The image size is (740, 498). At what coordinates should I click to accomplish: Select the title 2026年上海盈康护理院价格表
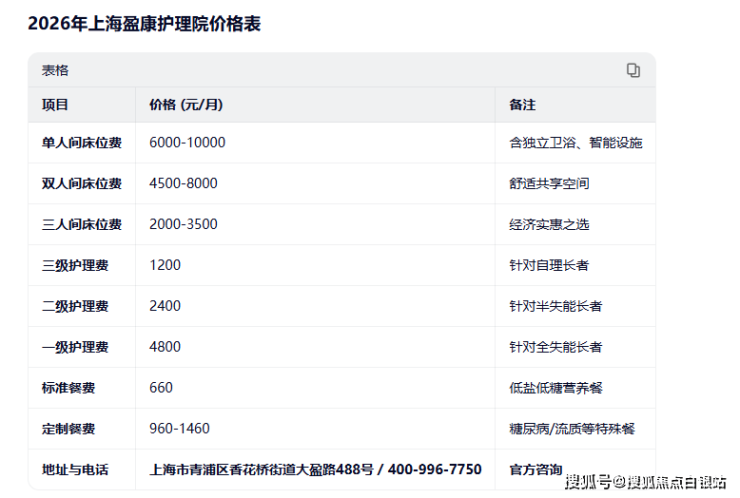144,23
